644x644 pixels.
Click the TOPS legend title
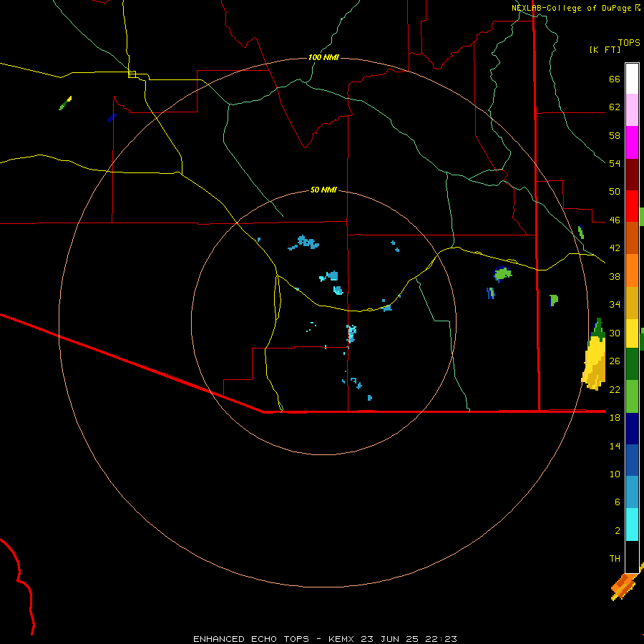point(629,43)
